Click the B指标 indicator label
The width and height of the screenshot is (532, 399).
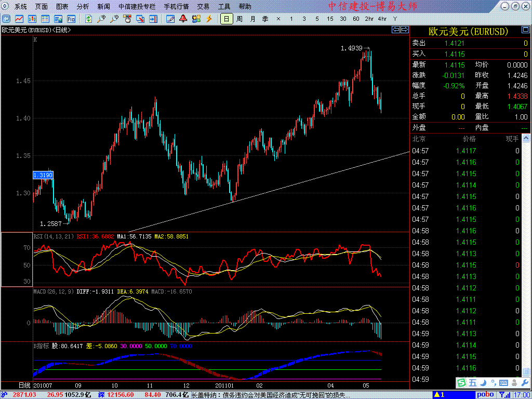click(41, 346)
